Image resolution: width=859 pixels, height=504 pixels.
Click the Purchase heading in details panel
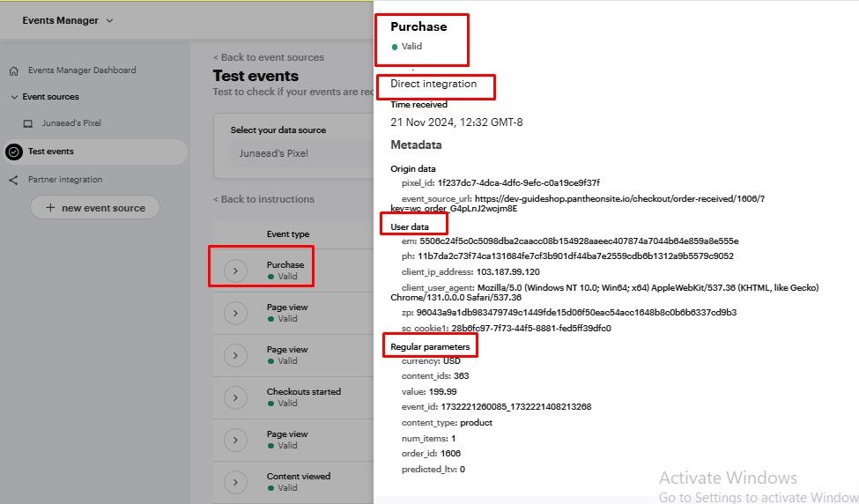[418, 27]
